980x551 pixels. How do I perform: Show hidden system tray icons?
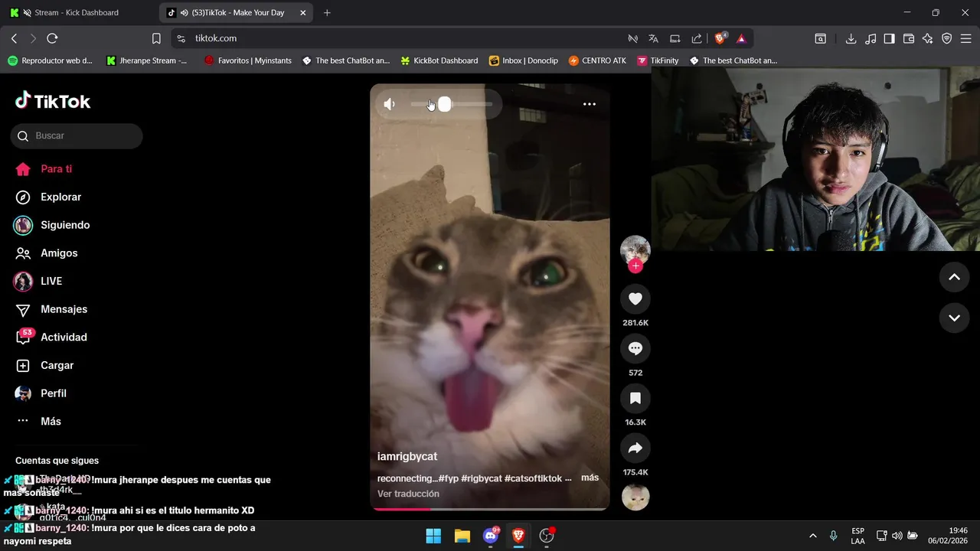click(x=812, y=536)
